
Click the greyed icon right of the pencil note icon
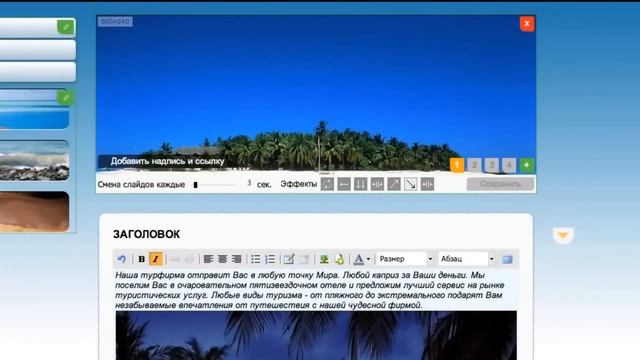click(x=304, y=259)
